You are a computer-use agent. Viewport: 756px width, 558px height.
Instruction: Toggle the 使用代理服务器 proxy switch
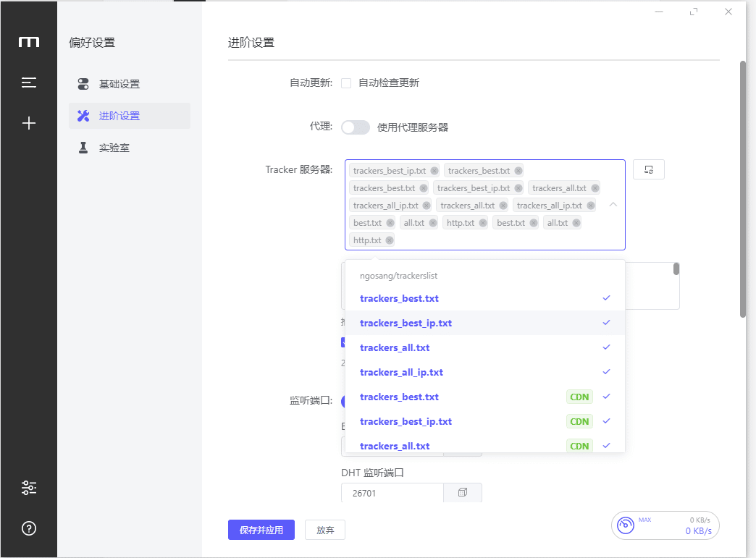[356, 127]
